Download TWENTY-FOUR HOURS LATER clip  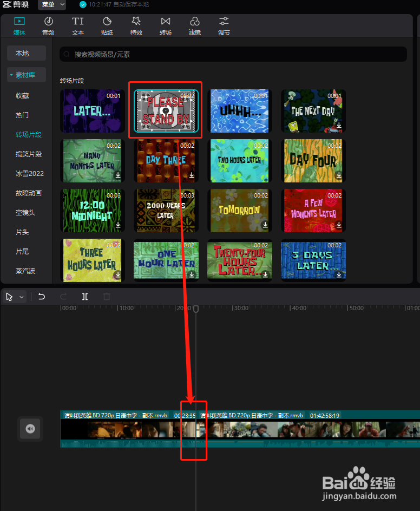click(265, 275)
